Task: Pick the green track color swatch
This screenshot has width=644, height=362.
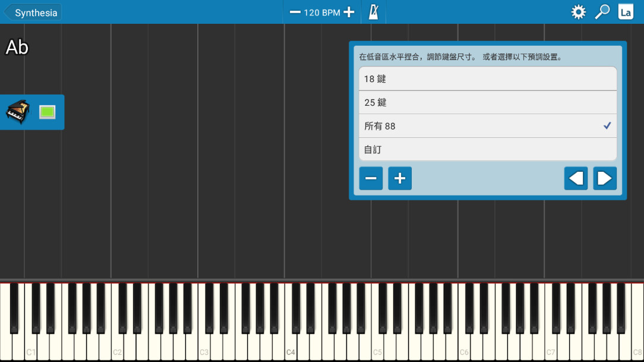Action: click(x=48, y=112)
